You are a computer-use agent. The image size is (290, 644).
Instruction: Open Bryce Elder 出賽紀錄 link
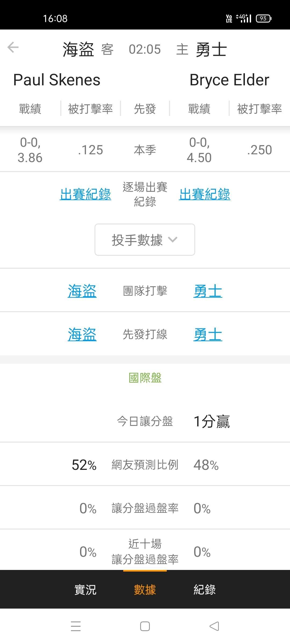point(205,194)
